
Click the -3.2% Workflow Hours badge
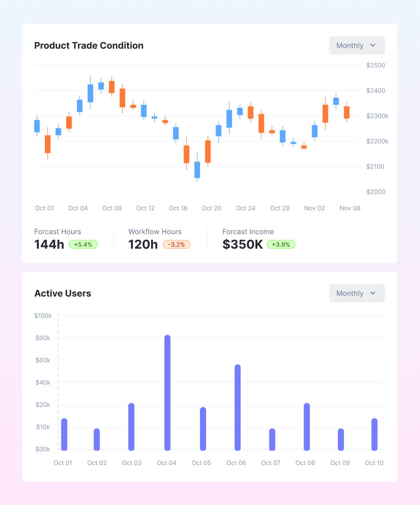click(176, 244)
